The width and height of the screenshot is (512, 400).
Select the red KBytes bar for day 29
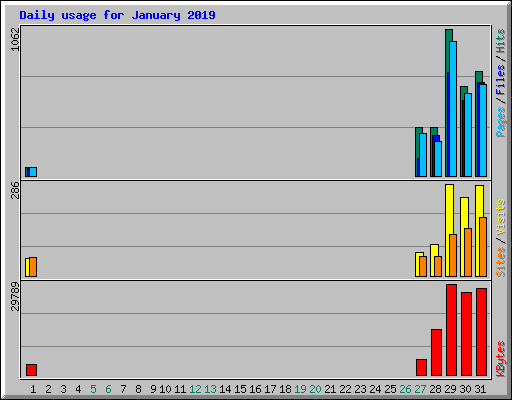coord(451,330)
